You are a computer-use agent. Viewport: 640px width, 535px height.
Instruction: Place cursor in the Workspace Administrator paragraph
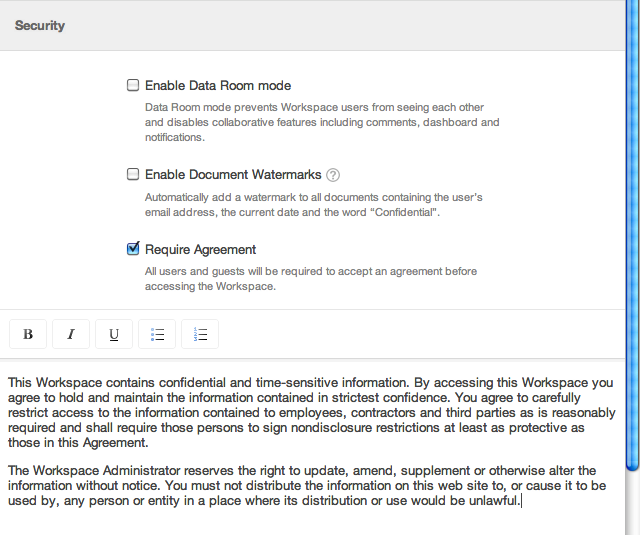307,486
